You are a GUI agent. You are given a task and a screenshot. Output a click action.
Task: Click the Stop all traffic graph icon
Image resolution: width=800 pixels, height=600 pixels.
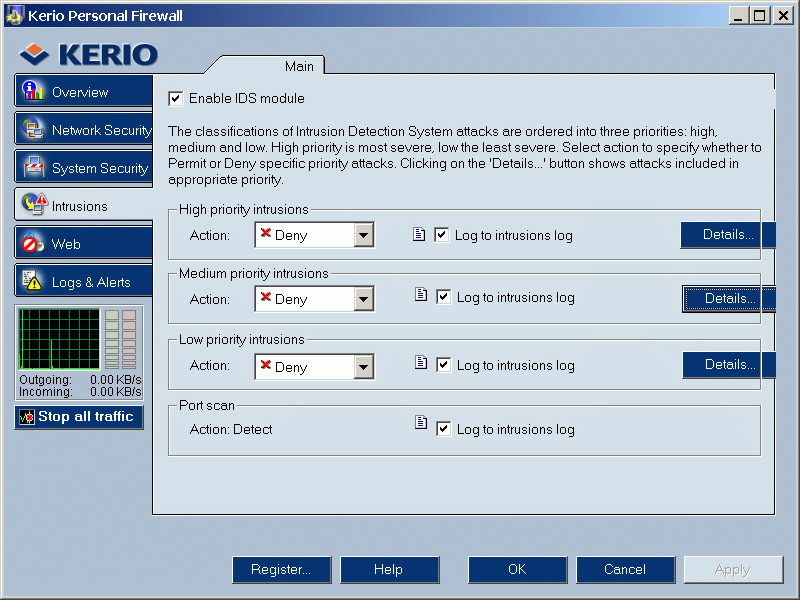pyautogui.click(x=27, y=417)
